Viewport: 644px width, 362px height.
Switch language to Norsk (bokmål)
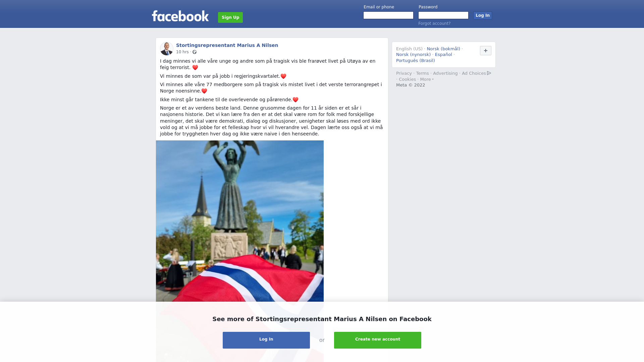click(x=443, y=49)
